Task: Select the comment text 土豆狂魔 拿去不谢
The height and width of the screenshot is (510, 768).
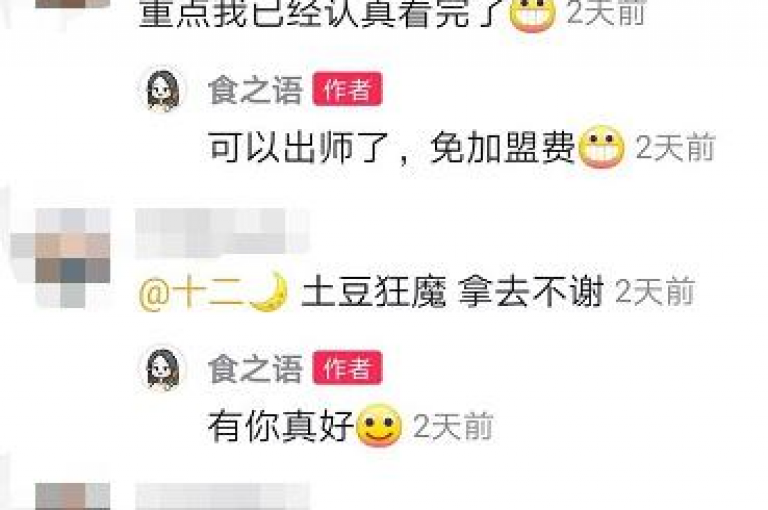Action: pyautogui.click(x=452, y=292)
